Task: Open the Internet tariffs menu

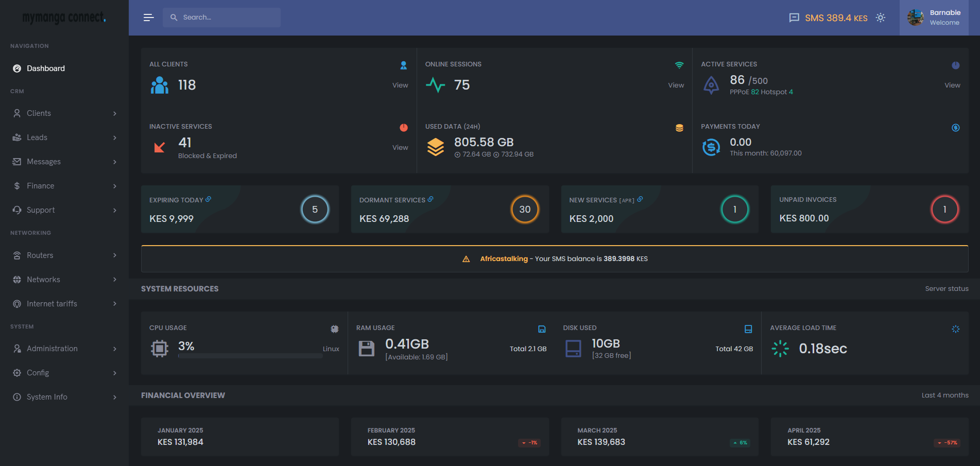Action: pyautogui.click(x=51, y=304)
